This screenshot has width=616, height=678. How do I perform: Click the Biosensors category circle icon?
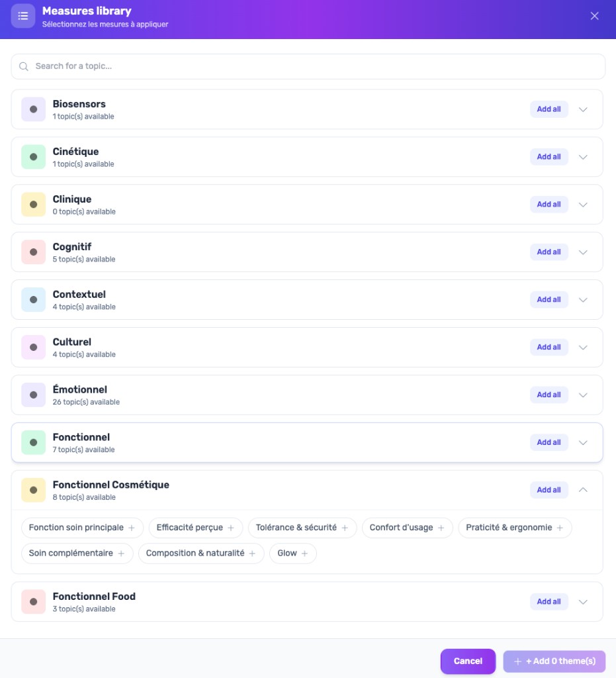(x=33, y=109)
